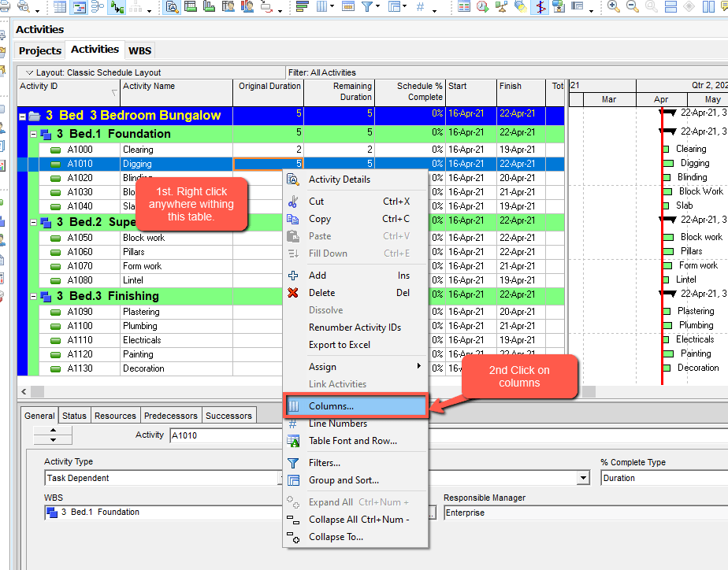Click the table's horizontal scroll left arrow

pyautogui.click(x=24, y=391)
